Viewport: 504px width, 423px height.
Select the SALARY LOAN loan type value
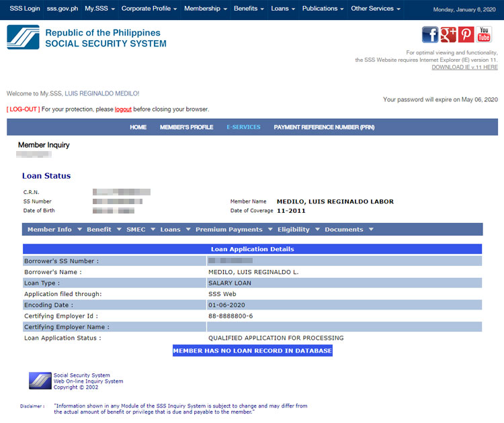point(230,283)
